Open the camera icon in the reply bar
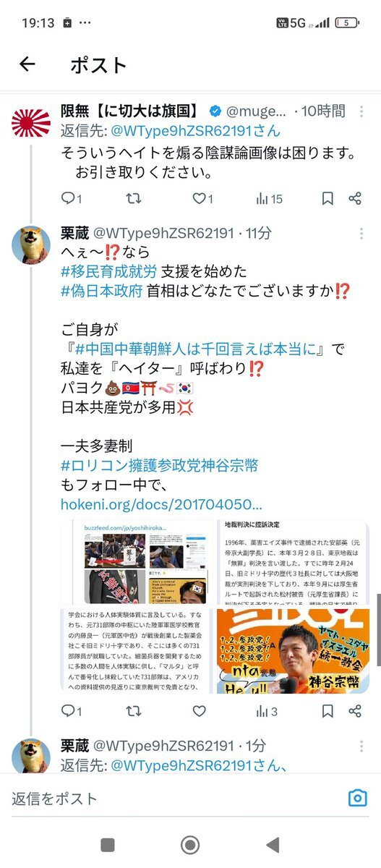 point(357,798)
